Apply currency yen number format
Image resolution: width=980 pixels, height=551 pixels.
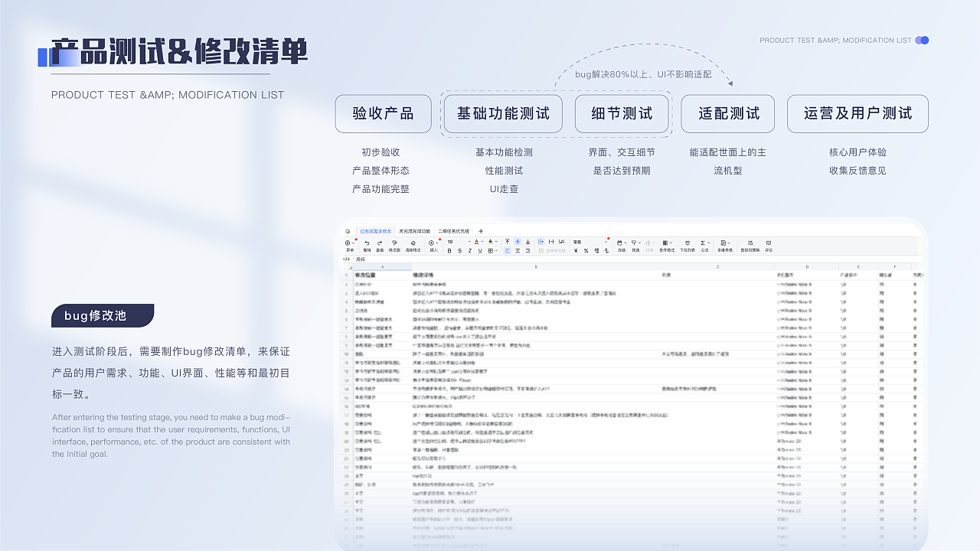576,251
